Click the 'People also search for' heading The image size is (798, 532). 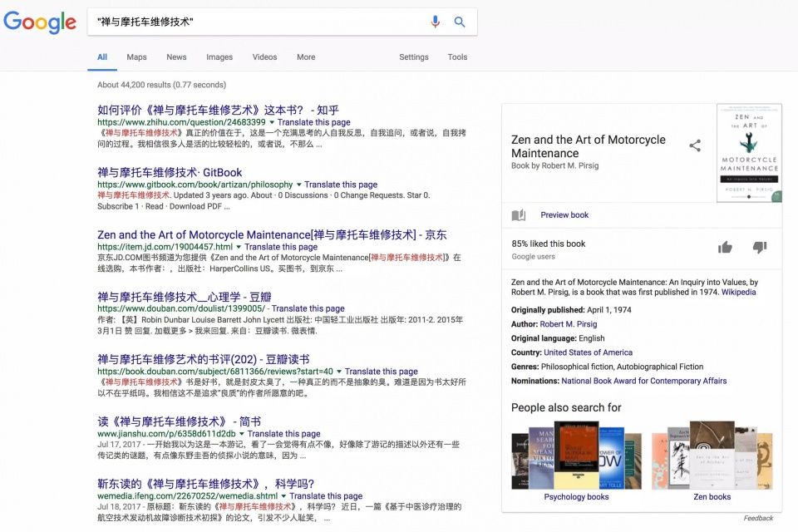tap(566, 408)
